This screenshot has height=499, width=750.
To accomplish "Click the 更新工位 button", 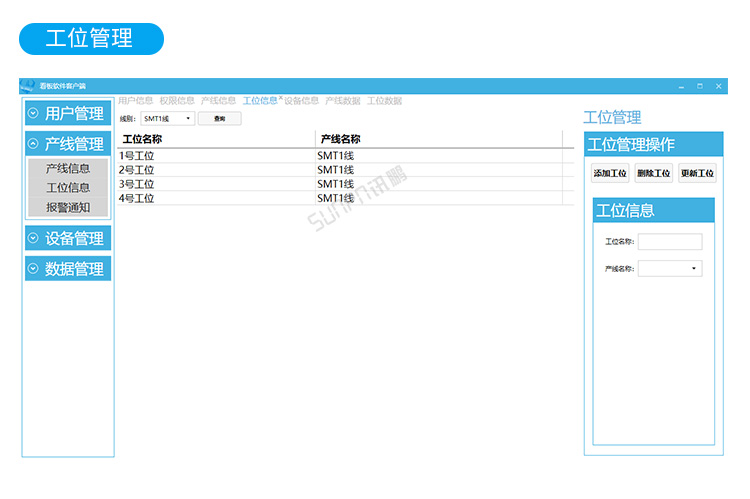I will [x=697, y=173].
